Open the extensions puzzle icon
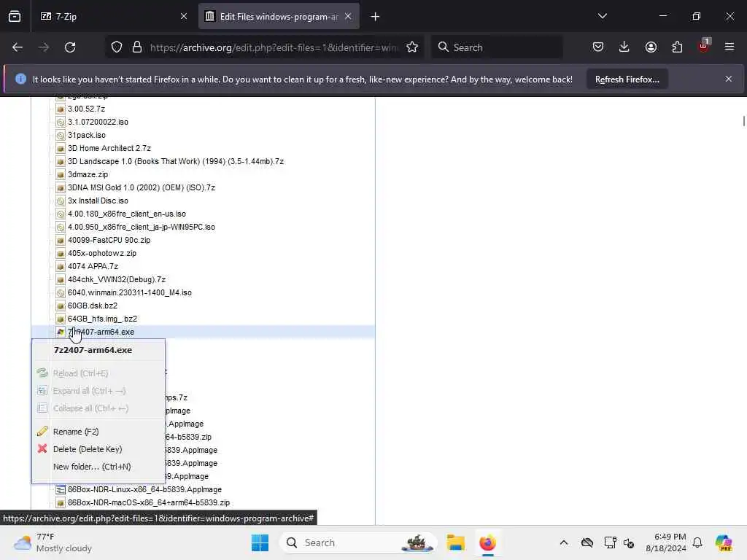 [x=677, y=47]
